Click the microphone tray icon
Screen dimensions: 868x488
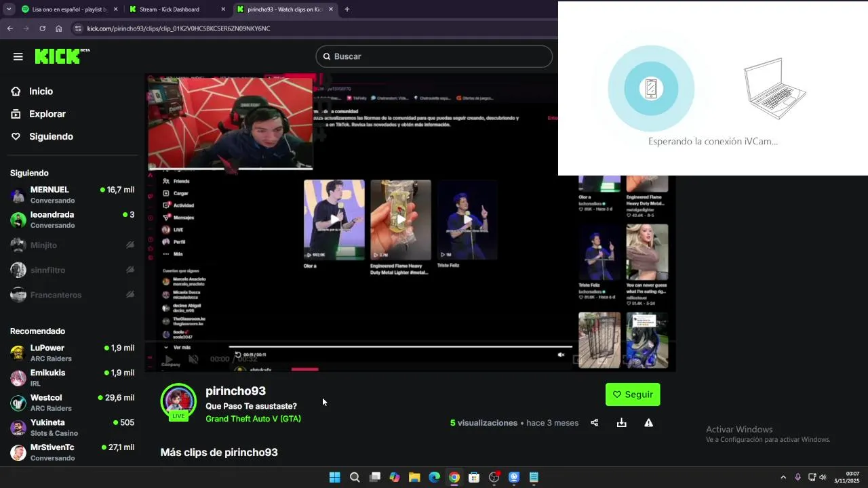797,477
